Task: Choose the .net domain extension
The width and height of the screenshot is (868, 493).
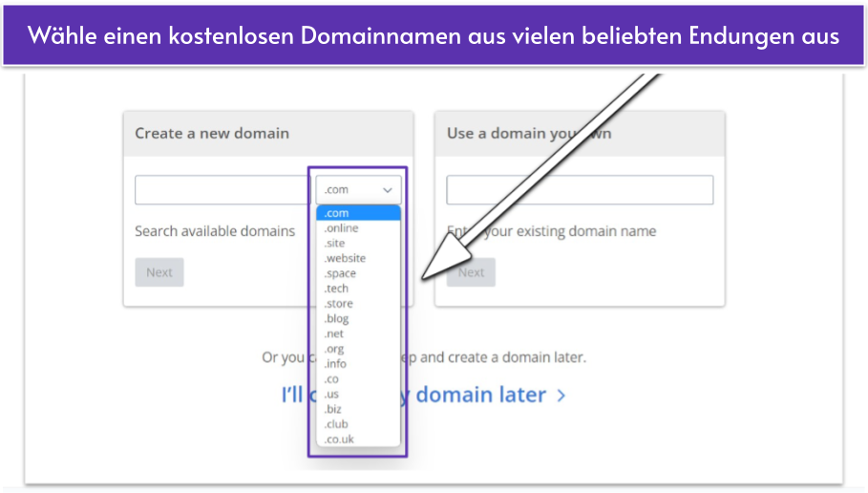Action: tap(358, 333)
